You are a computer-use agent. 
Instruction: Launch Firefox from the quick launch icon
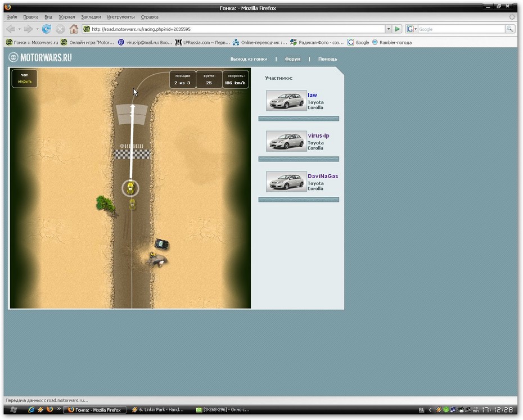point(49,409)
